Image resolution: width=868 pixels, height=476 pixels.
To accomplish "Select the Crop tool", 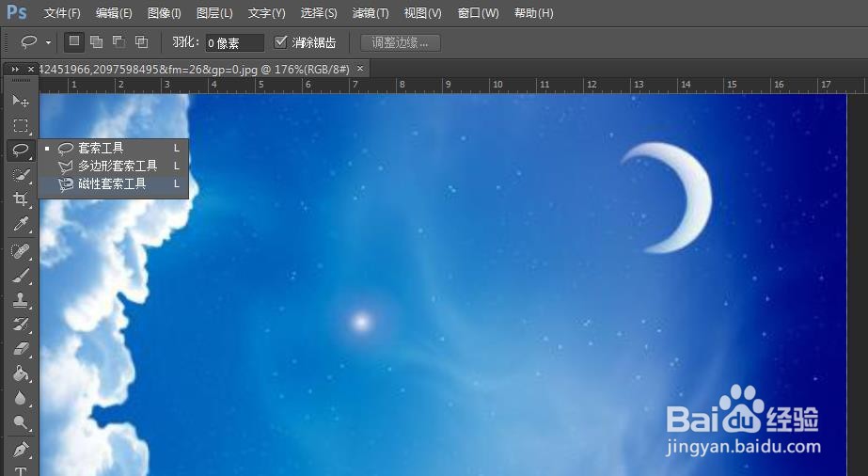I will 21,199.
